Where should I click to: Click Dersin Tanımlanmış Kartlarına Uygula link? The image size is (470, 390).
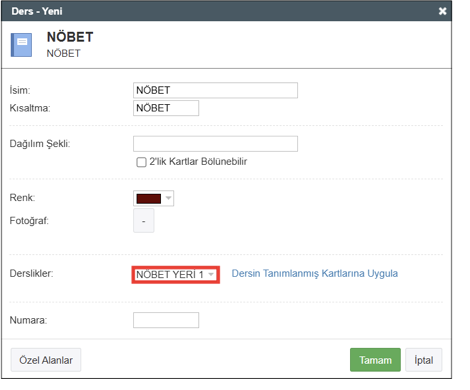[315, 273]
